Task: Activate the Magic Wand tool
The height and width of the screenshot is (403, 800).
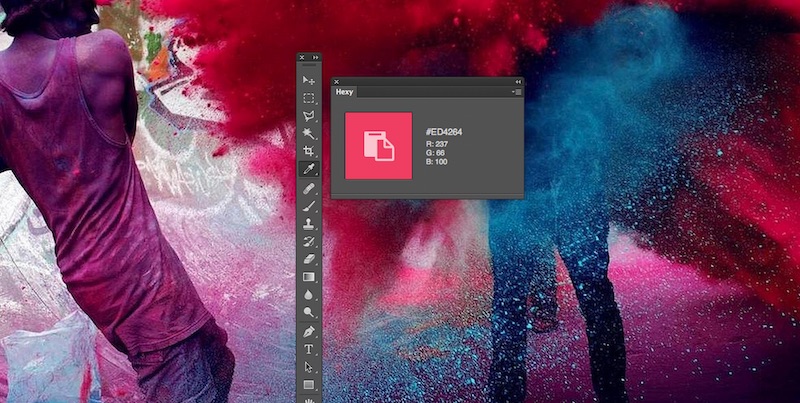Action: (309, 133)
